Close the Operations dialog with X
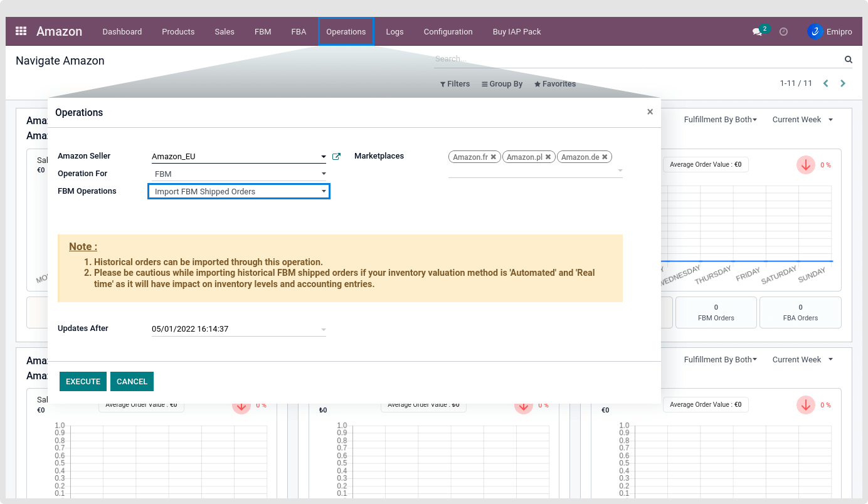The image size is (868, 504). [x=650, y=112]
